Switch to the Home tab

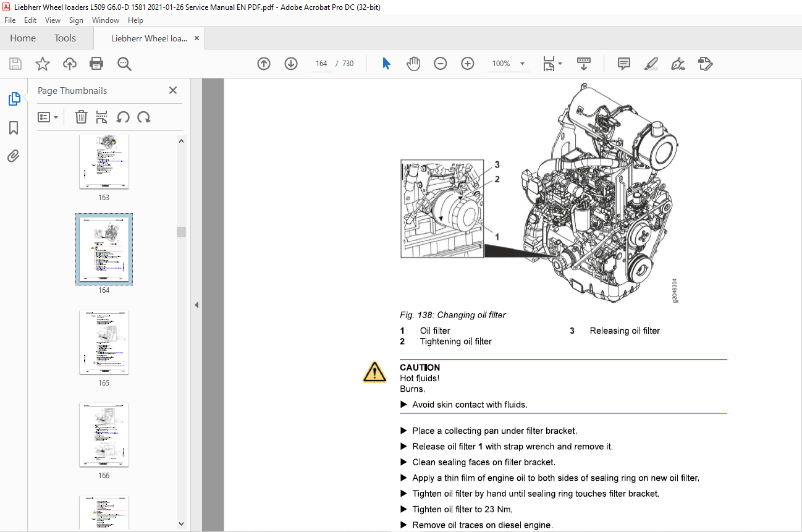point(23,38)
